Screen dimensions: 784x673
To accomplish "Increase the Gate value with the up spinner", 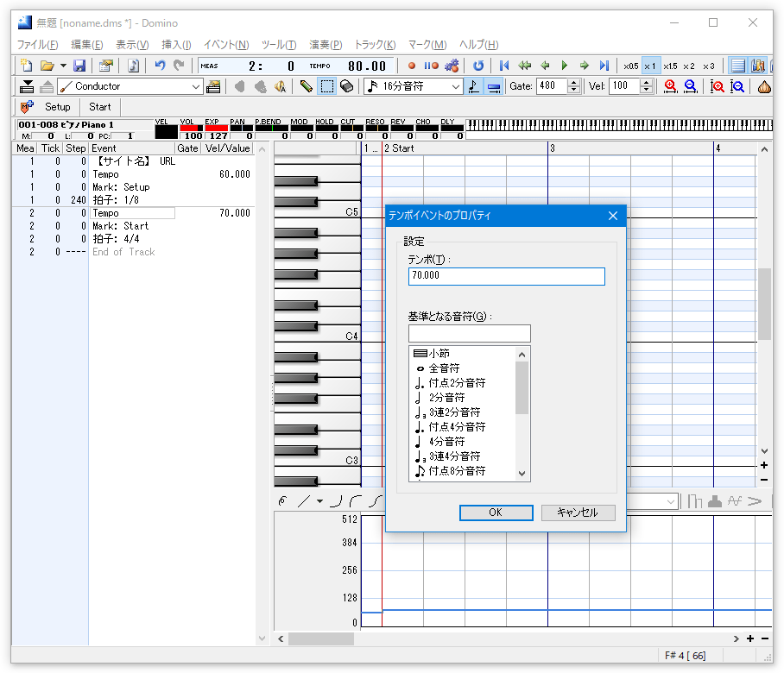I will pyautogui.click(x=574, y=83).
